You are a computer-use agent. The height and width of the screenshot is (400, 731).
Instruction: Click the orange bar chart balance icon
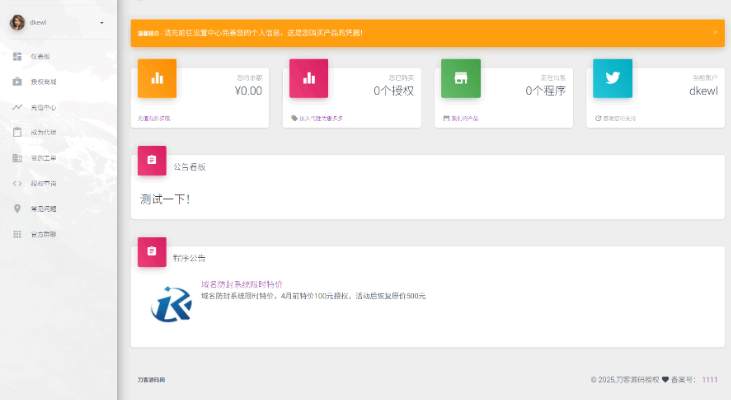[157, 78]
